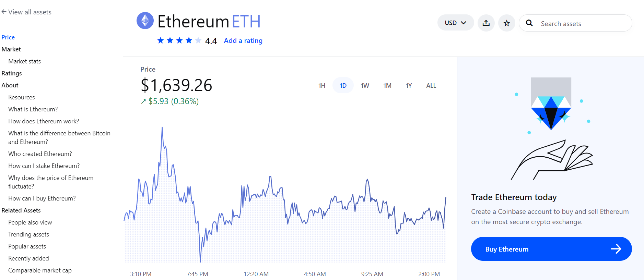
Task: Click the price peak on the chart
Action: pyautogui.click(x=162, y=127)
